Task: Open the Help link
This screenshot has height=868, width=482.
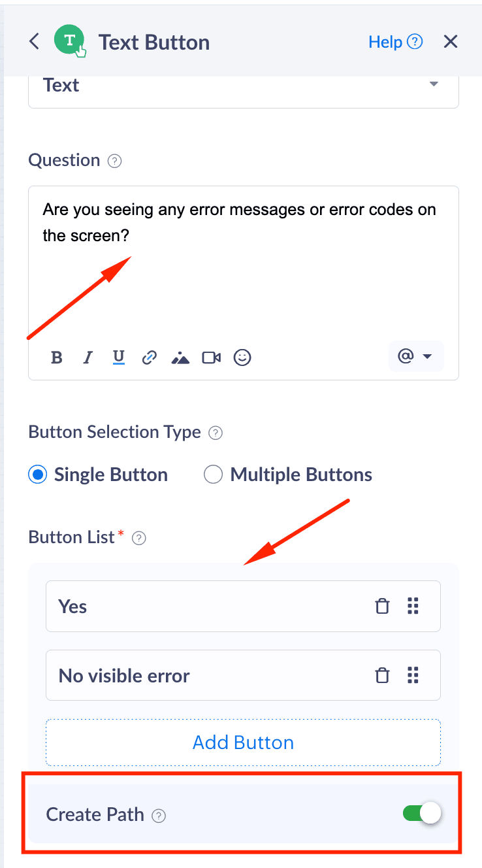Action: 395,42
